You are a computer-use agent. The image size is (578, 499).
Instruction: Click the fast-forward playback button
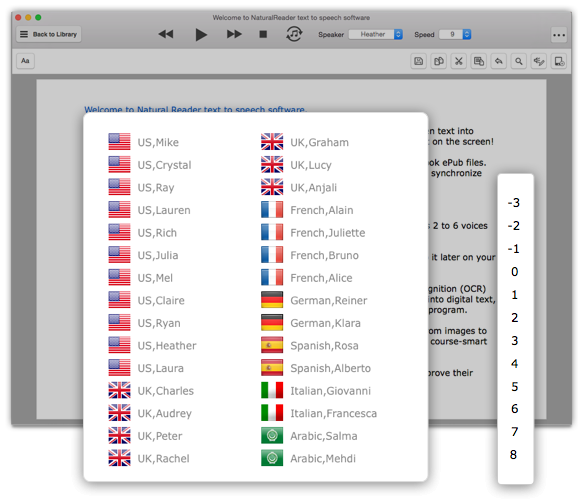coord(234,34)
